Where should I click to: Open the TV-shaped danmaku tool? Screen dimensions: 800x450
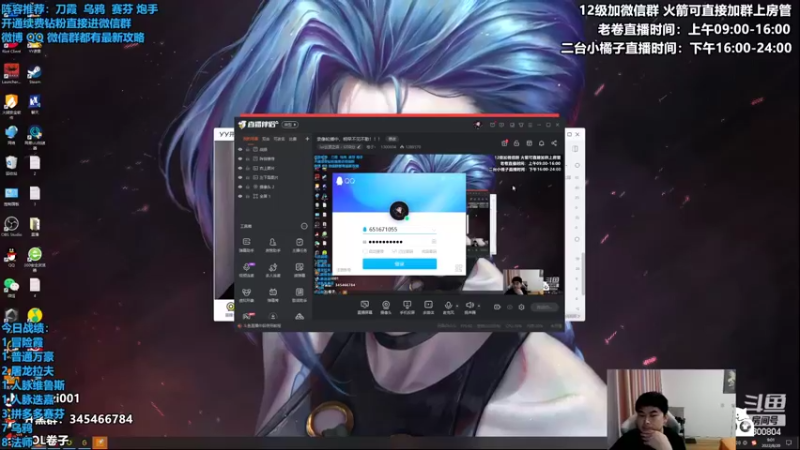pyautogui.click(x=273, y=294)
